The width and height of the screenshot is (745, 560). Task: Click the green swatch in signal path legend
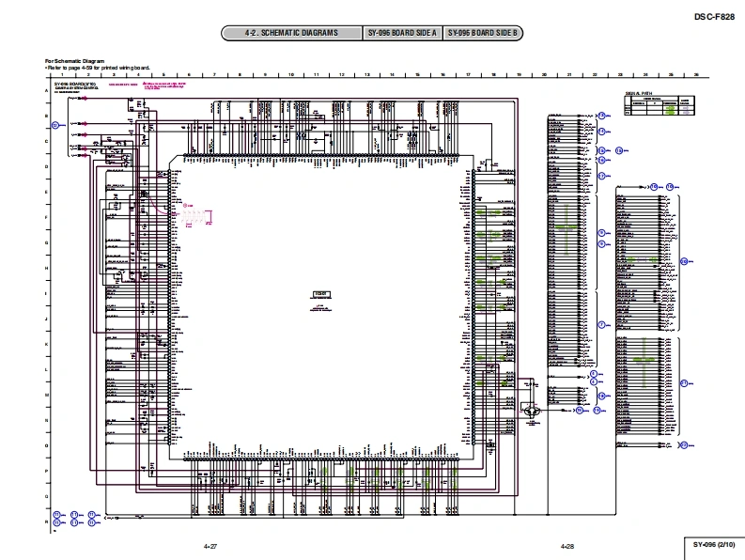click(x=670, y=109)
